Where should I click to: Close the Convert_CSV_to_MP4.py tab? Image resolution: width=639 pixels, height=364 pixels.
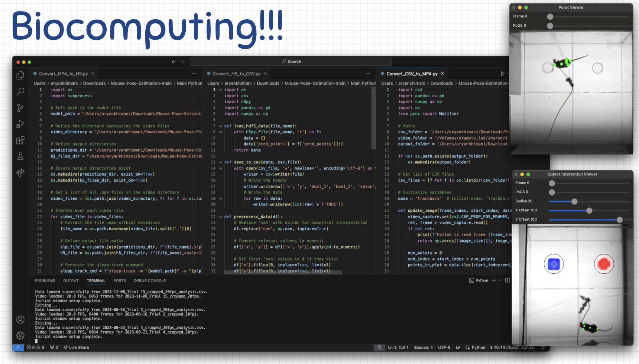pyautogui.click(x=442, y=74)
